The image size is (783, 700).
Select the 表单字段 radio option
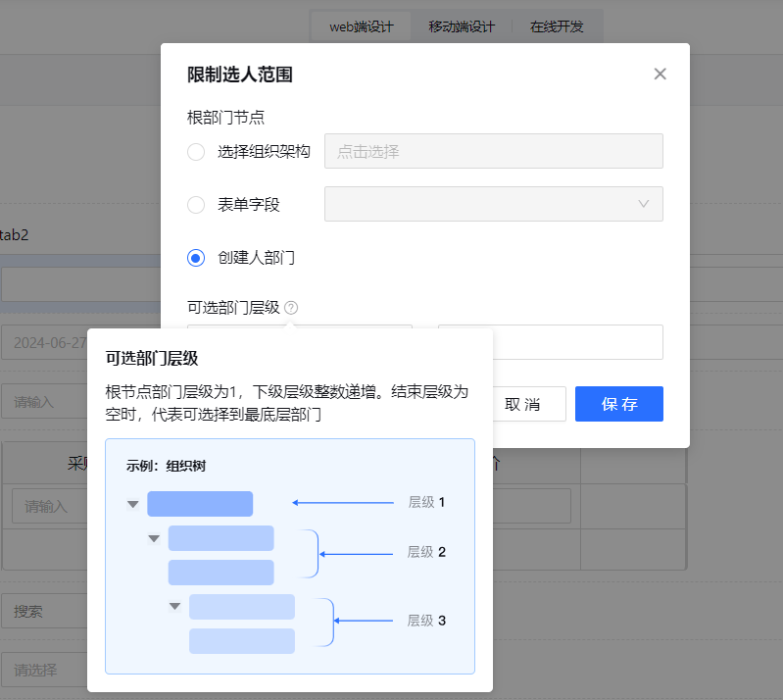pyautogui.click(x=196, y=204)
